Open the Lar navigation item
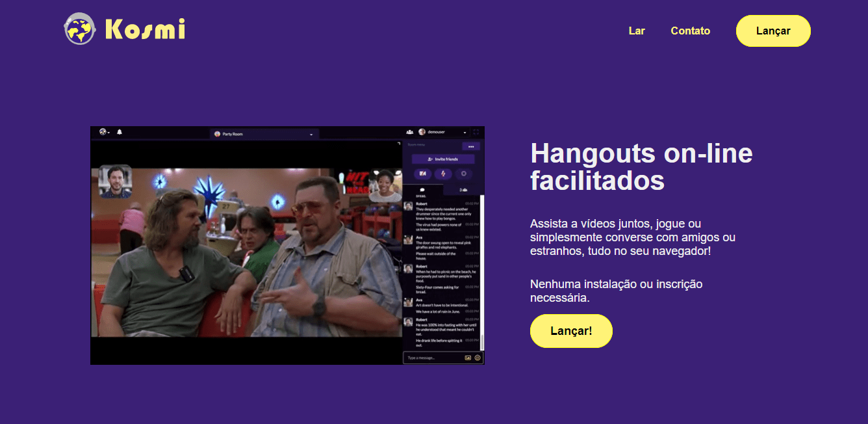 [x=637, y=31]
